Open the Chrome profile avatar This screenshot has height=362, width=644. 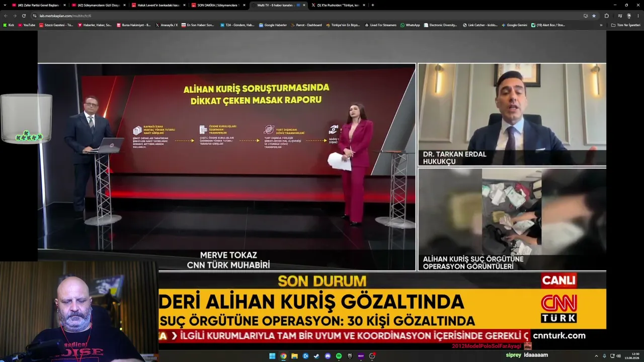pos(629,16)
